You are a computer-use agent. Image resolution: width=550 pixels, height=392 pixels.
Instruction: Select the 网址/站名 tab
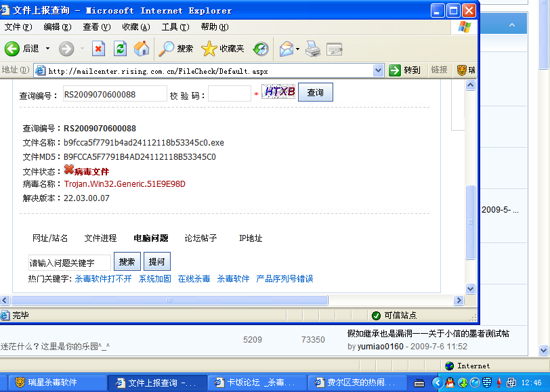coord(50,238)
